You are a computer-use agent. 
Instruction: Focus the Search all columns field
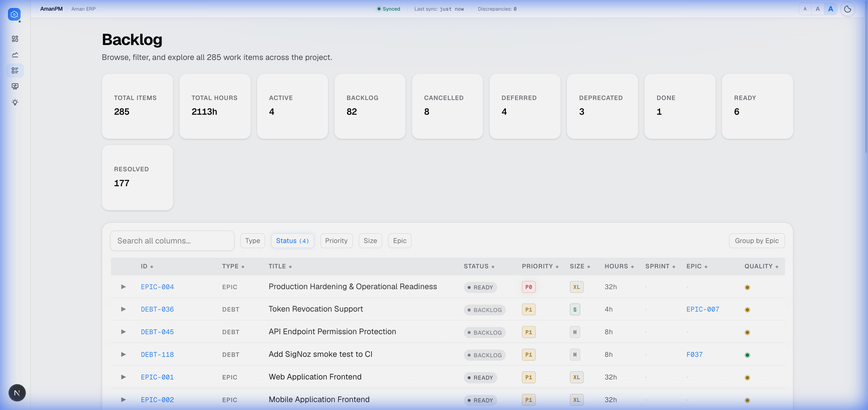(172, 241)
